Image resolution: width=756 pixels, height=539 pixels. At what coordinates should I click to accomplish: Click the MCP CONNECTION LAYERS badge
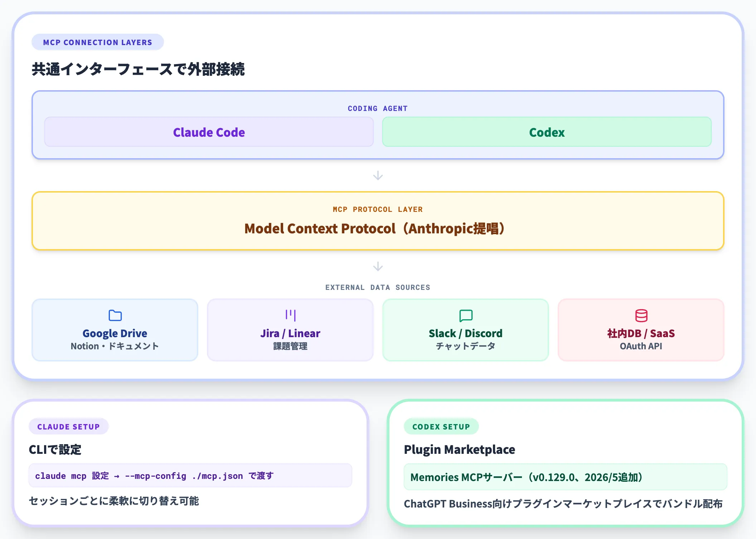(98, 42)
